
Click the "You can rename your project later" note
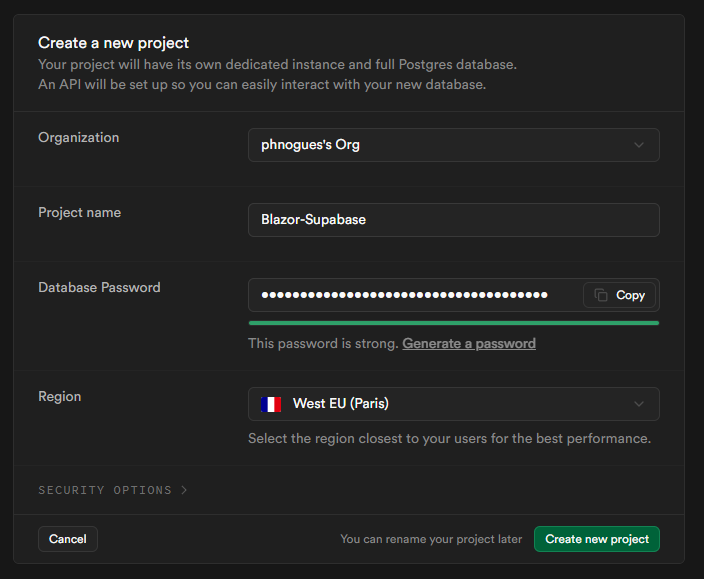pyautogui.click(x=431, y=539)
